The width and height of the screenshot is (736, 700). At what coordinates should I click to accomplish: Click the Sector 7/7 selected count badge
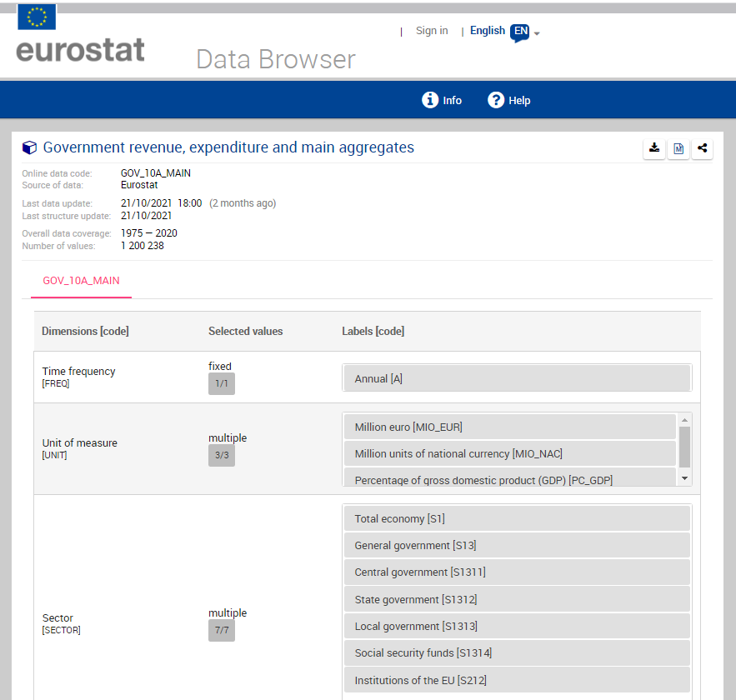click(221, 630)
